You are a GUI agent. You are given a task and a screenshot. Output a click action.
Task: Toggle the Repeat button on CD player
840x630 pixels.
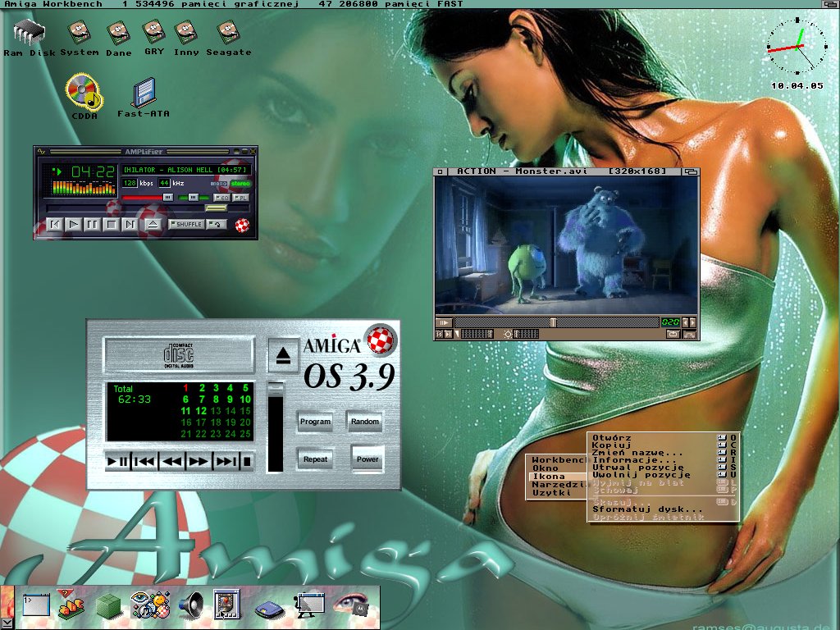point(315,459)
